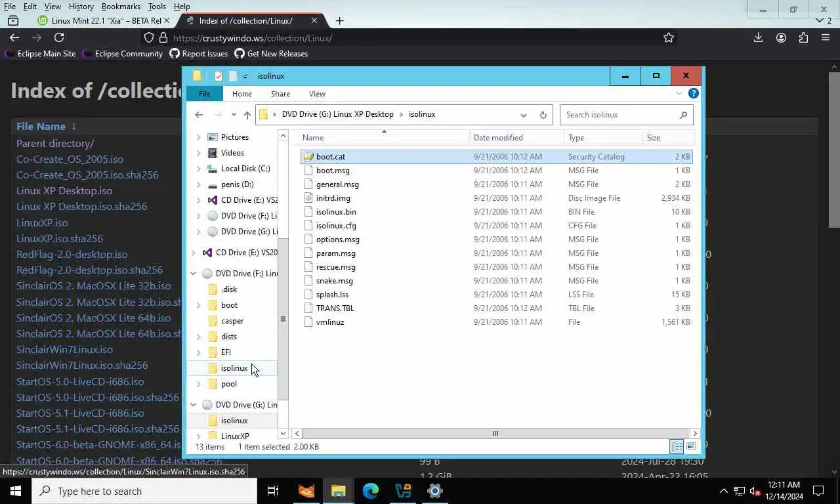The height and width of the screenshot is (504, 840).
Task: Click the New folder quick access icon
Action: pos(232,76)
